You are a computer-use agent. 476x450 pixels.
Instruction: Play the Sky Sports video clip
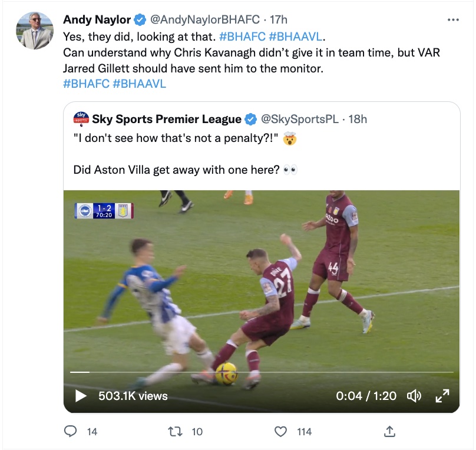(81, 396)
